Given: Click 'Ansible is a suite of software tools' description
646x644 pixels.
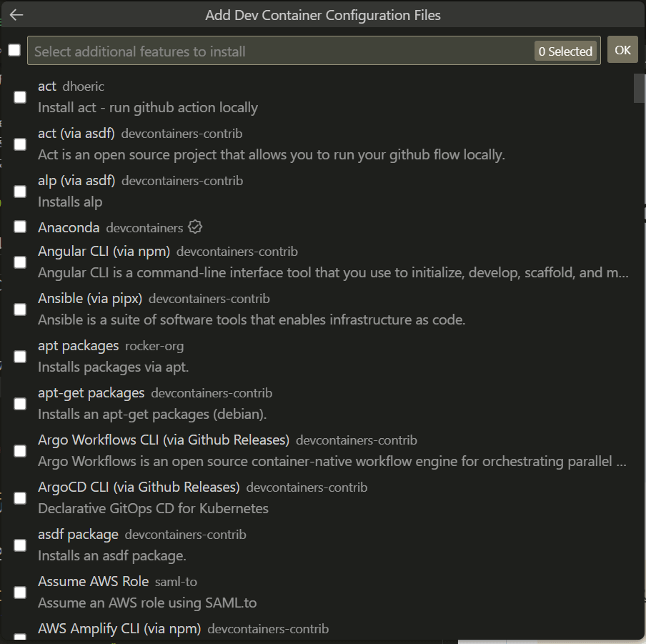Looking at the screenshot, I should [252, 319].
